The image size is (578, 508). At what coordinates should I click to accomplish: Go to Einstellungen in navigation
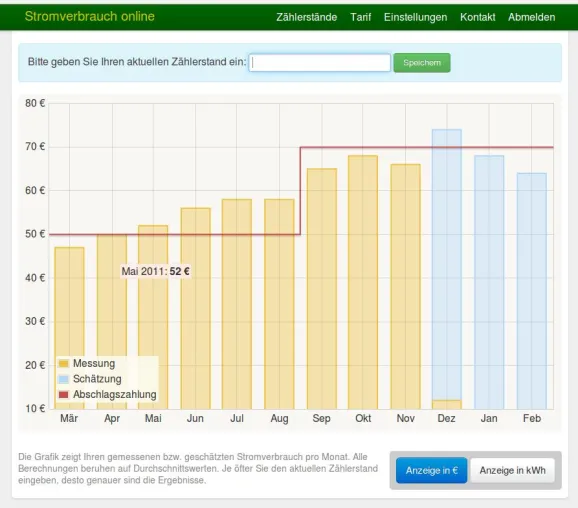pyautogui.click(x=415, y=17)
